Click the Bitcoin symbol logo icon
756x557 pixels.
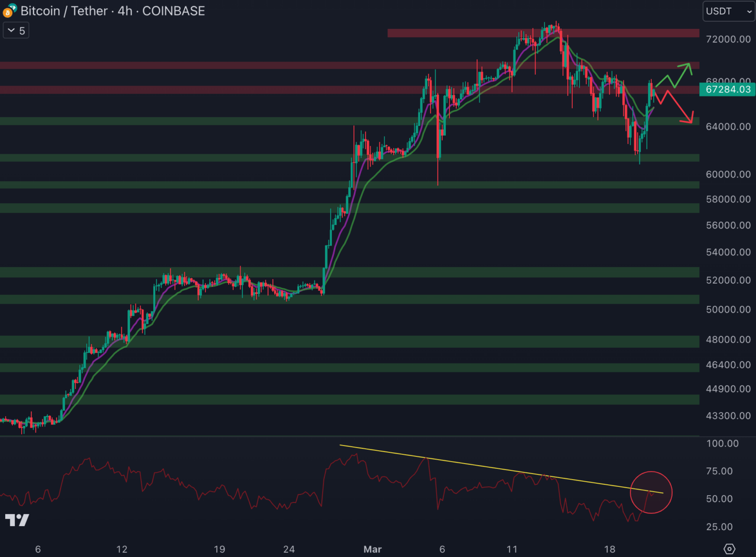[9, 11]
